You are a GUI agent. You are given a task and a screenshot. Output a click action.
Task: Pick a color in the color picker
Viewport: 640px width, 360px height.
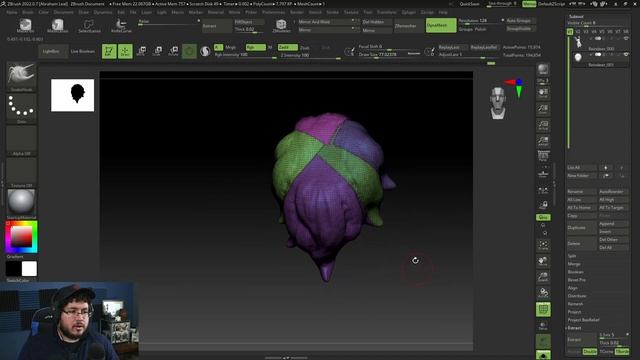click(21, 237)
